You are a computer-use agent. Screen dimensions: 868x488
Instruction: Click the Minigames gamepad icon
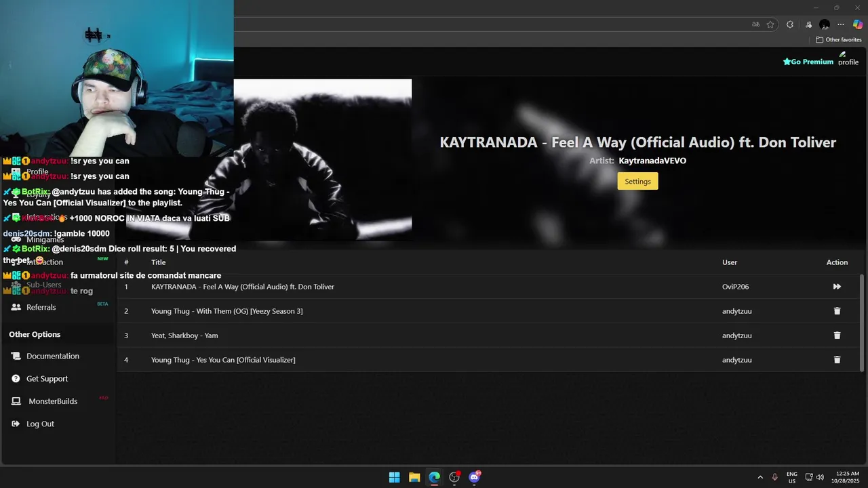(16, 239)
